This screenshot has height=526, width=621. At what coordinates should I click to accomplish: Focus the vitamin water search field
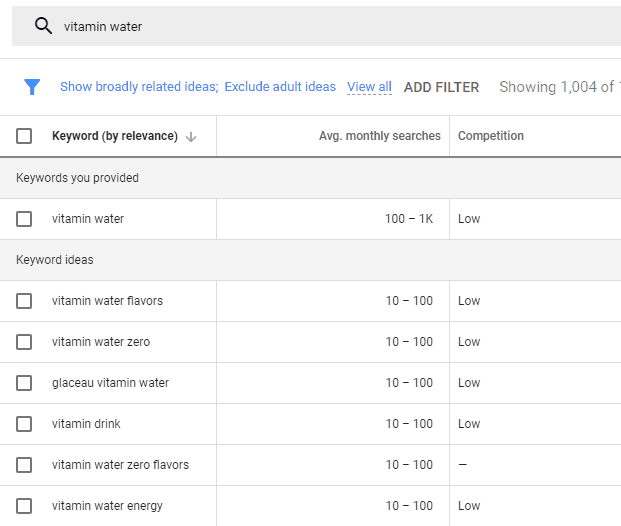point(300,26)
